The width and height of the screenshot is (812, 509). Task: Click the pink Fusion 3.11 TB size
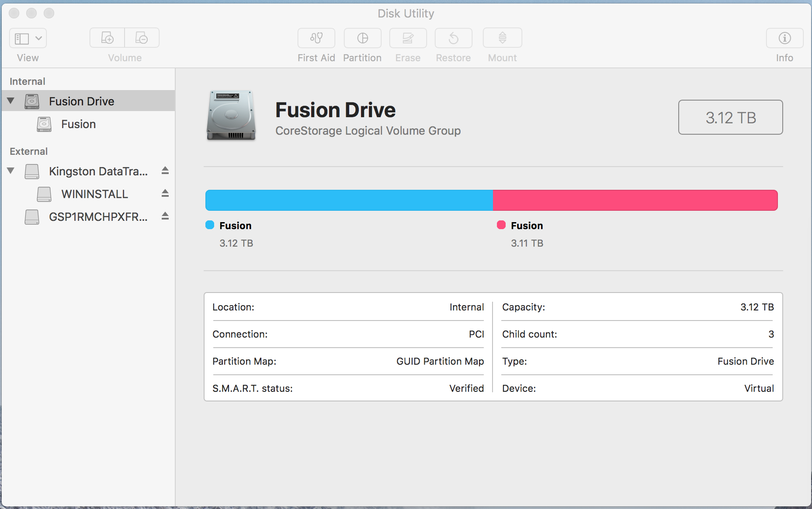(527, 243)
